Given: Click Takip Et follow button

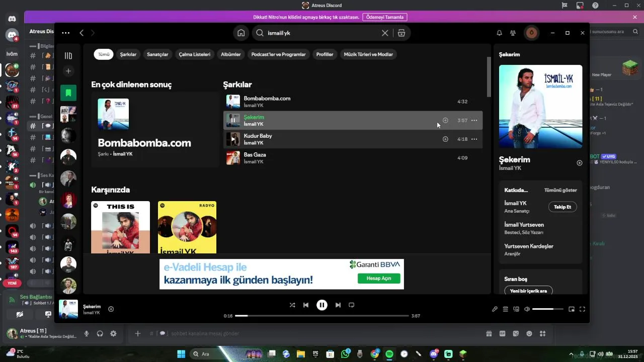Looking at the screenshot, I should [x=562, y=207].
